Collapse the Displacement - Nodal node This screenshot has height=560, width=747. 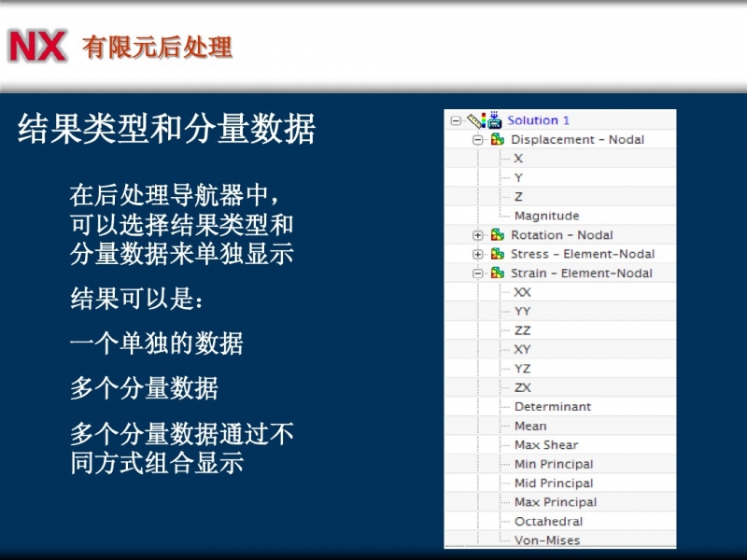click(478, 140)
